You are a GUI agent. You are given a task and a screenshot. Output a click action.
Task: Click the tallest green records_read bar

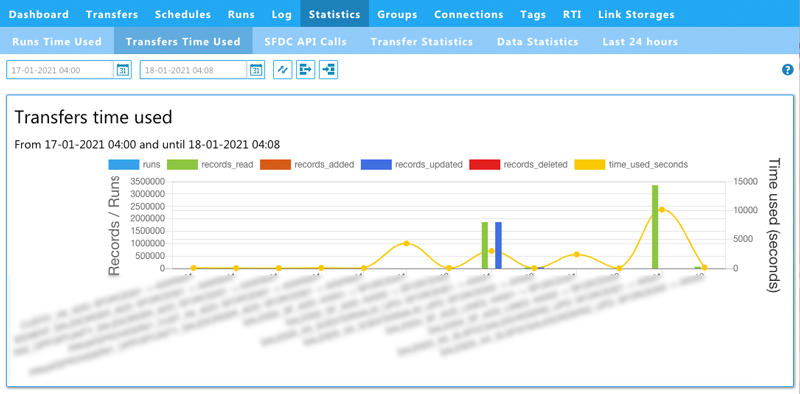[655, 227]
